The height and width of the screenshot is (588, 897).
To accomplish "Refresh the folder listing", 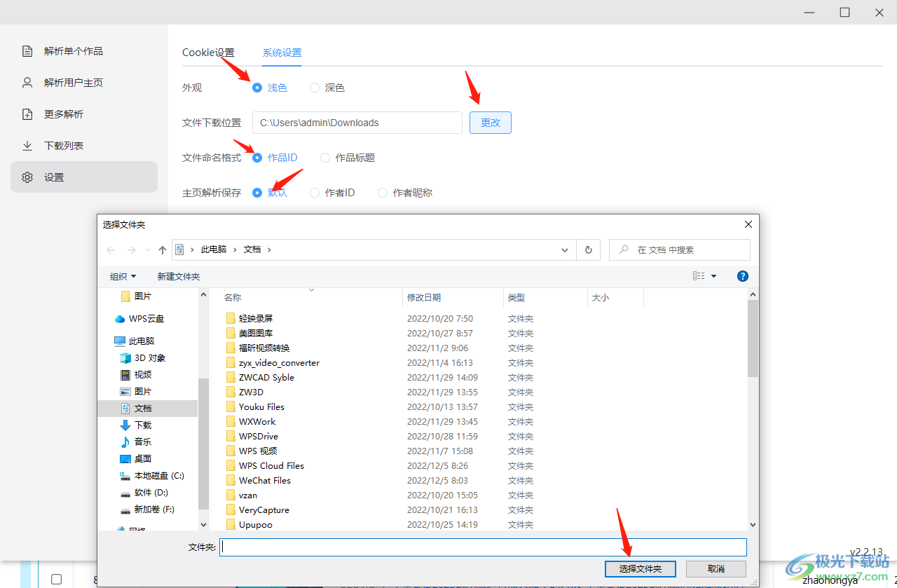I will coord(588,249).
